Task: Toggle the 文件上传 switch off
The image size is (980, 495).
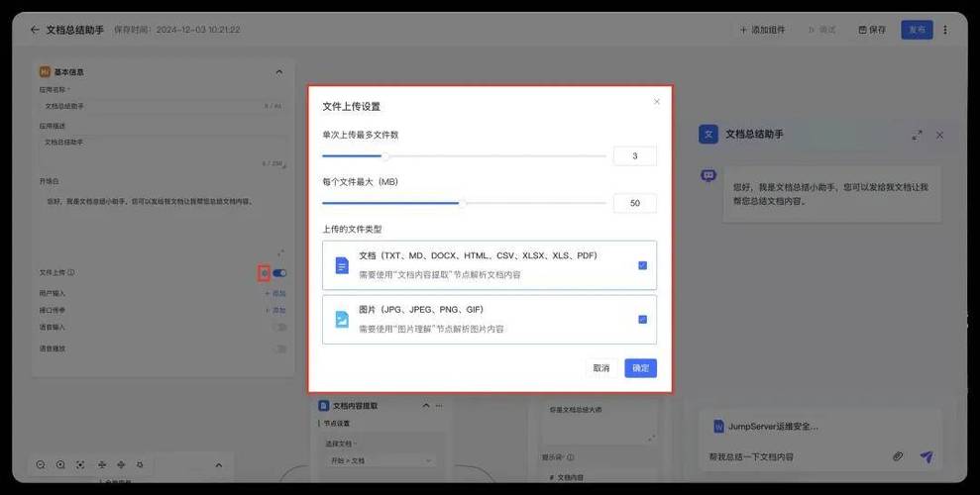Action: pos(280,272)
